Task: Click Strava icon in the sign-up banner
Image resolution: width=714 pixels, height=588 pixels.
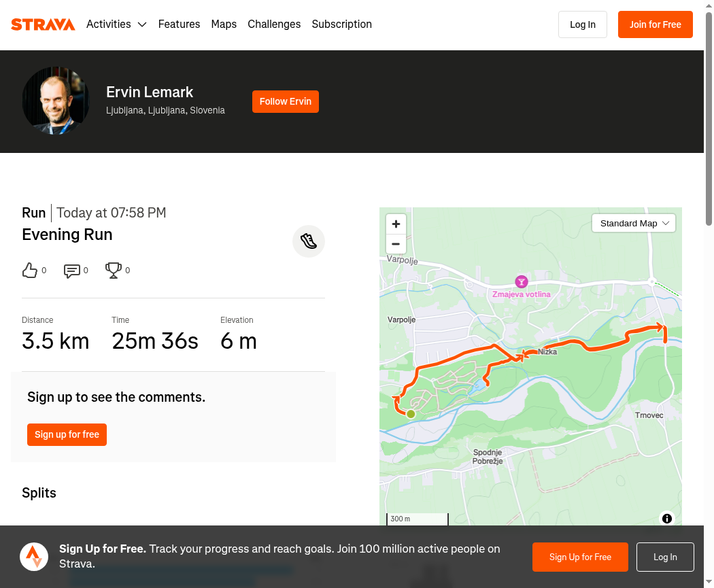Action: 34,557
